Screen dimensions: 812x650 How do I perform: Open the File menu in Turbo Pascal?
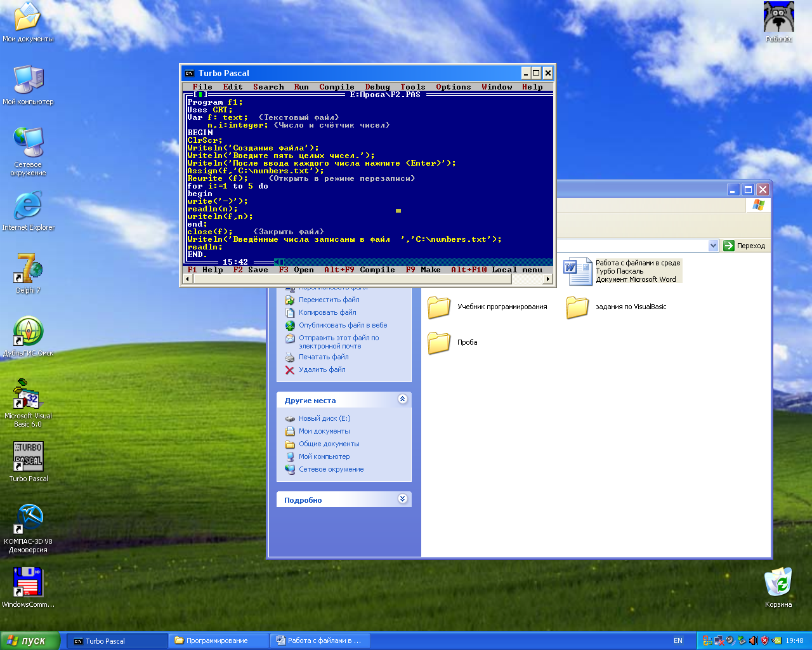pyautogui.click(x=202, y=87)
